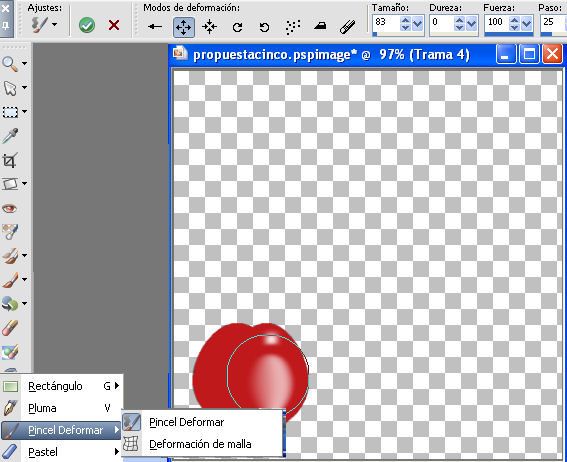The height and width of the screenshot is (462, 567).
Task: Choose the Right Twirl warp mode
Action: tap(237, 27)
